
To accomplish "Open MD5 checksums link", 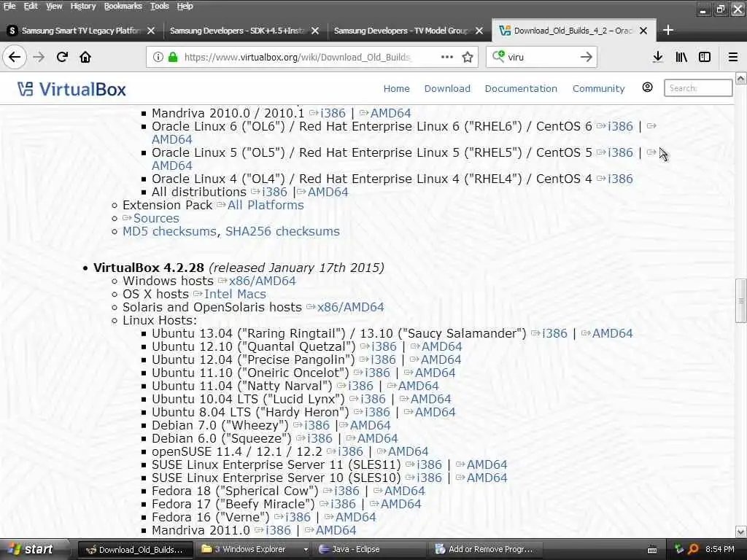I will [x=169, y=231].
